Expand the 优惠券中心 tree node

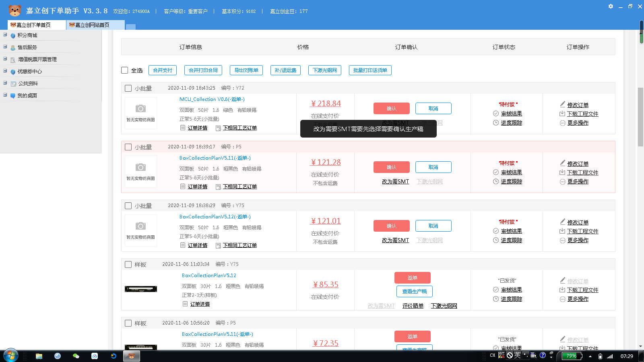[5, 71]
